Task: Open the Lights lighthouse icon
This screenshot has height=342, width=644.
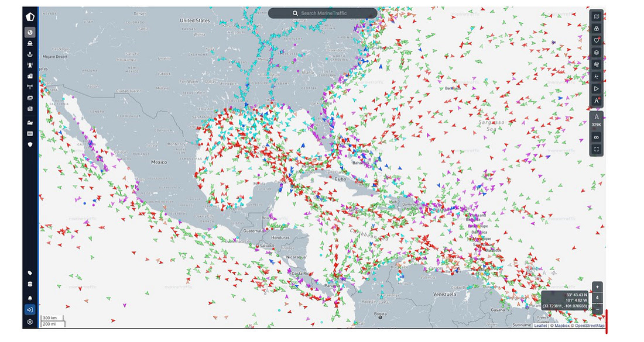Action: [30, 65]
